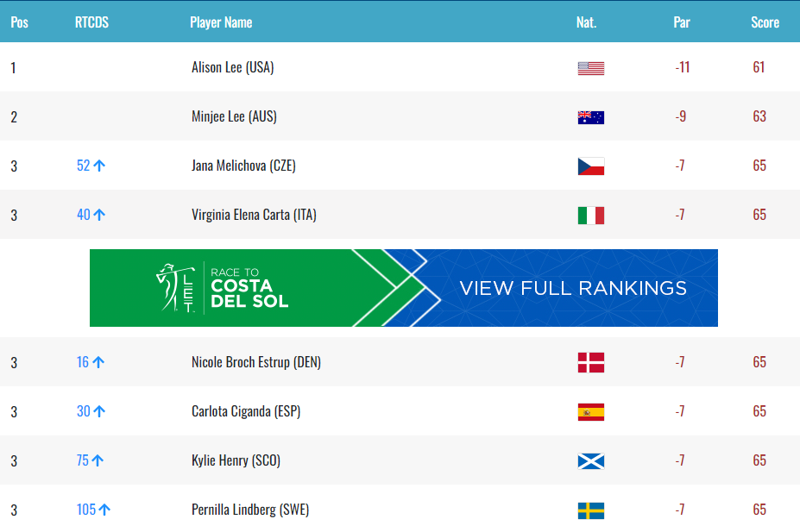The width and height of the screenshot is (800, 532).
Task: Click the USA flag icon
Action: click(590, 67)
